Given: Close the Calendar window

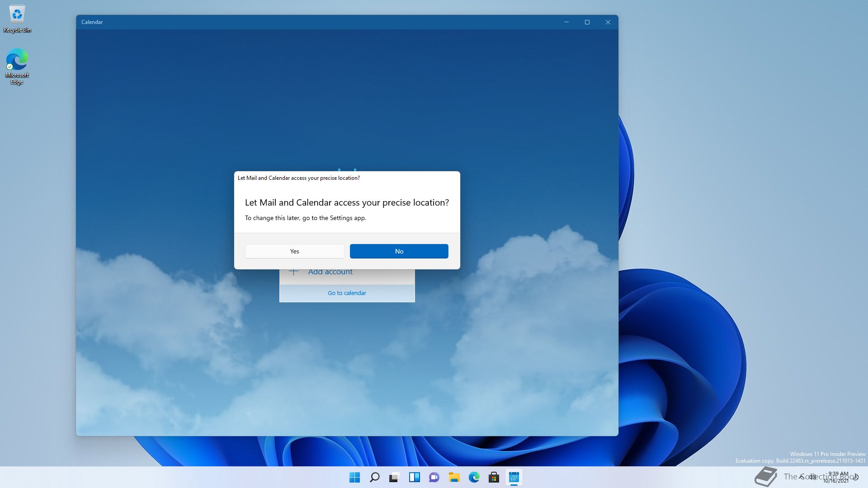Looking at the screenshot, I should (x=608, y=22).
